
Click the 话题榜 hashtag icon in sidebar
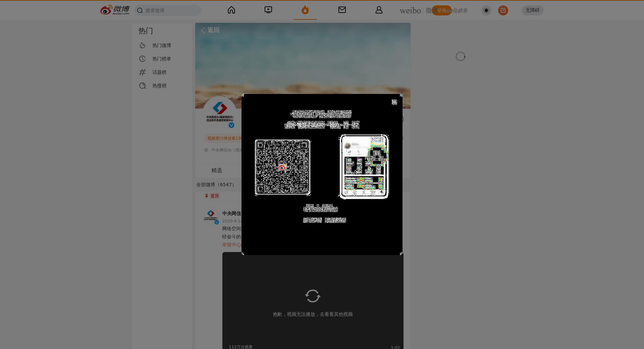(x=143, y=72)
